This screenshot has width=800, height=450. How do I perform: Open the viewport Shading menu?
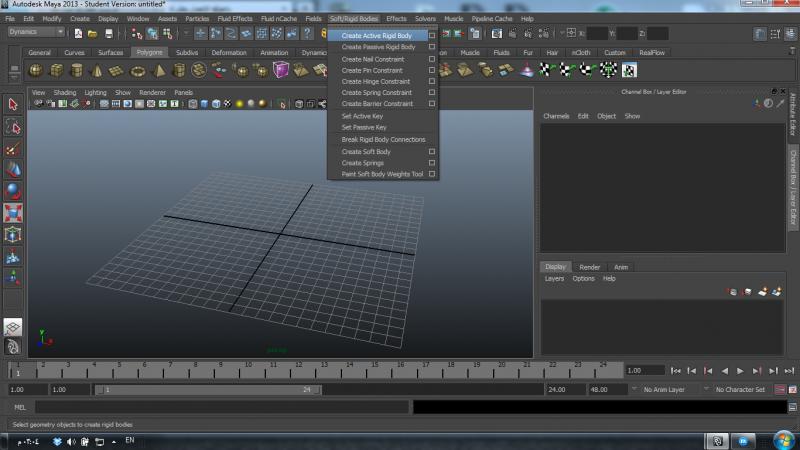pyautogui.click(x=64, y=93)
